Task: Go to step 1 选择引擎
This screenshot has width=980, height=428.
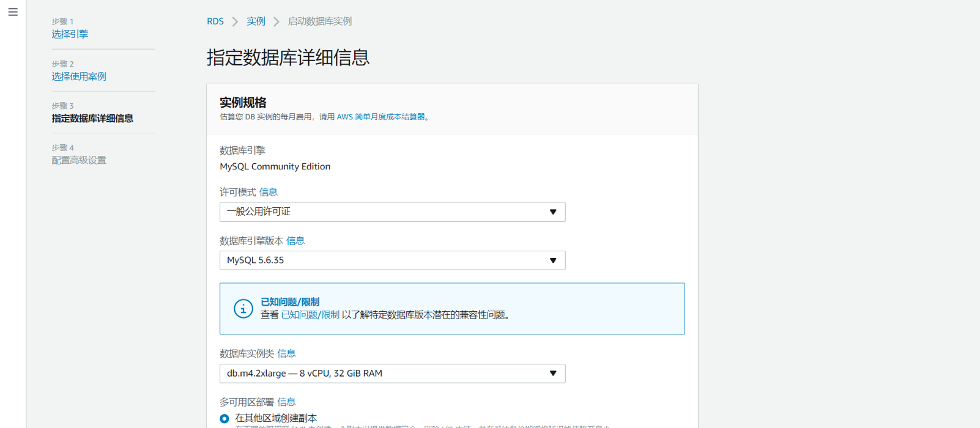Action: (x=70, y=34)
